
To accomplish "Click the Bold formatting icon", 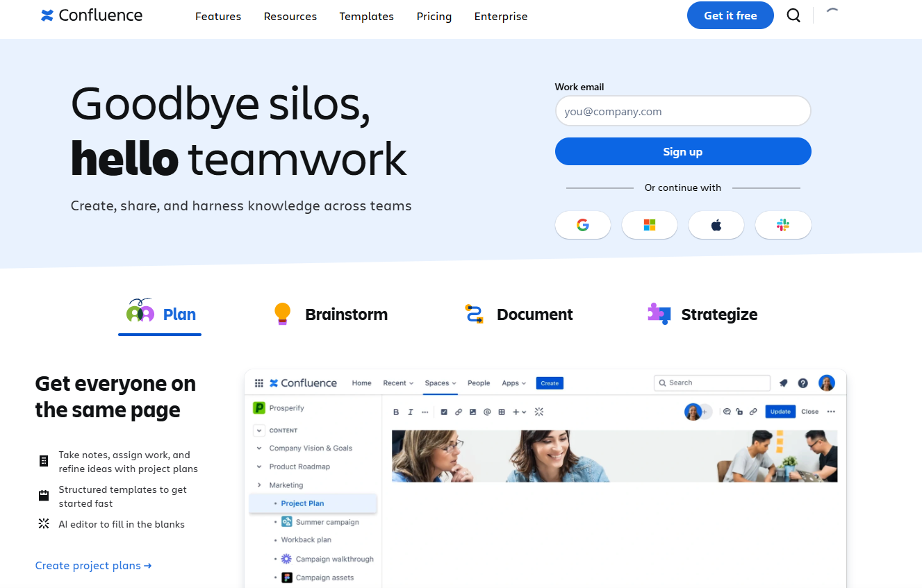I will click(x=396, y=412).
